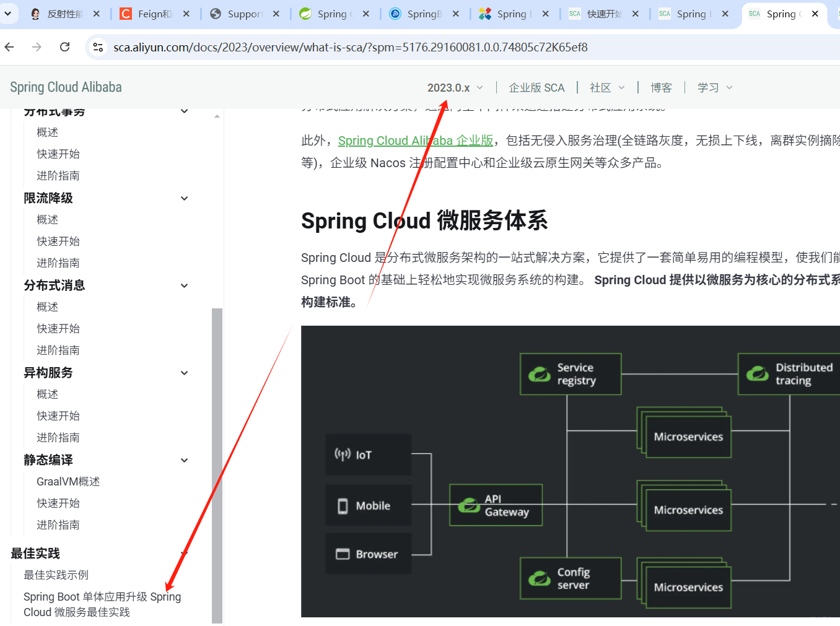Close the Feign和 tab
This screenshot has height=626, width=840.
pos(186,14)
